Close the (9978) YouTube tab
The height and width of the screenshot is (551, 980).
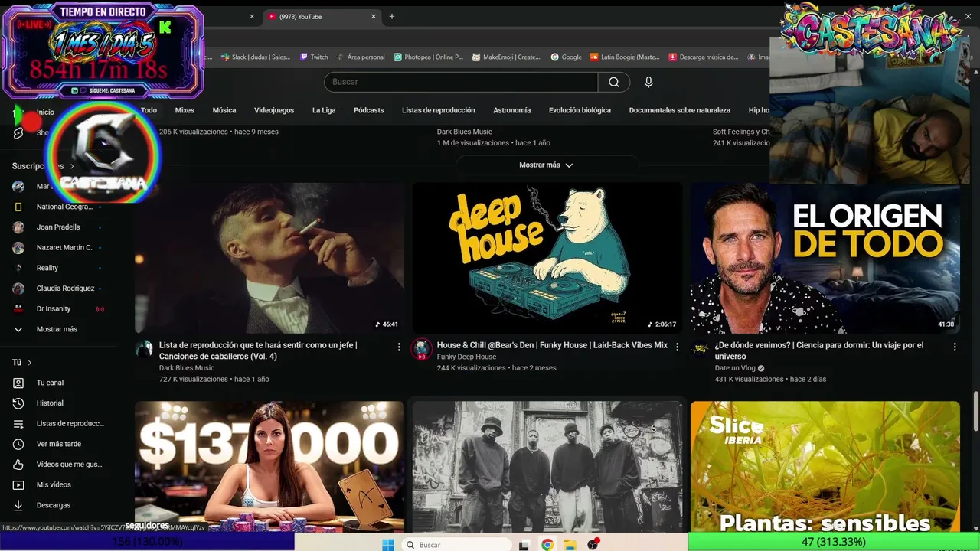(374, 17)
